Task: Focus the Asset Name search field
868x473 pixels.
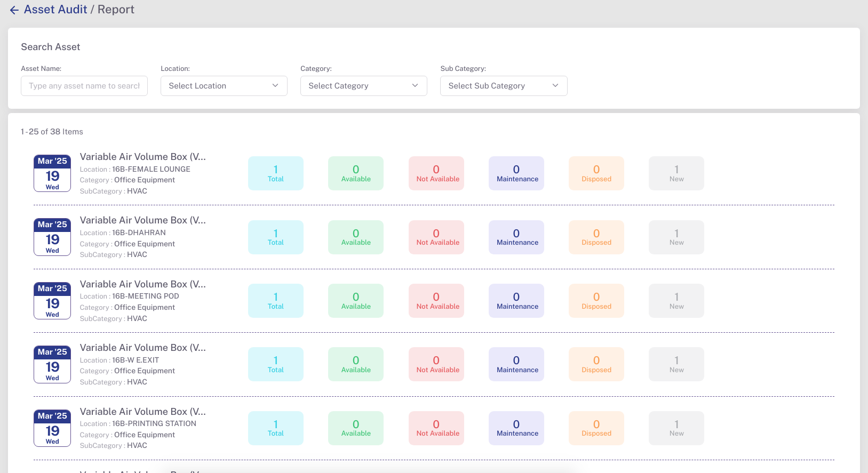Action: coord(84,86)
